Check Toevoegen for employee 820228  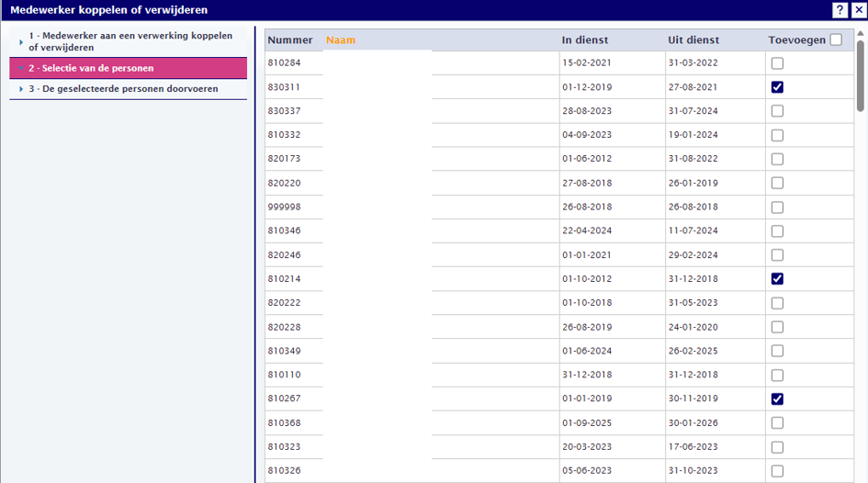tap(777, 327)
